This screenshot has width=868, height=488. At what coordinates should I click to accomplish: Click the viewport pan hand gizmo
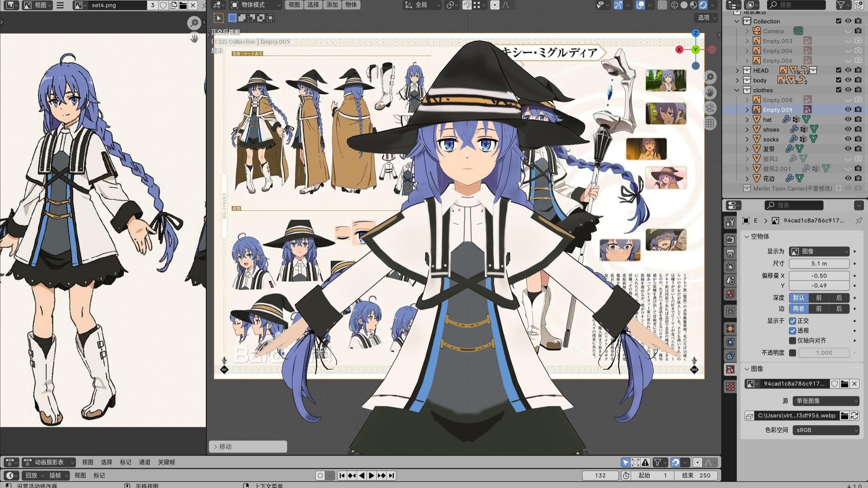coord(710,93)
